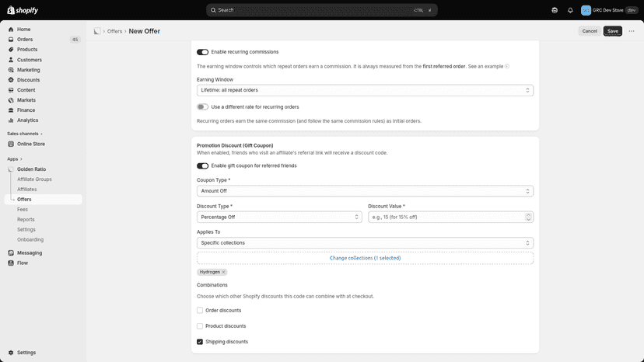Click the Change collections link

[365, 258]
